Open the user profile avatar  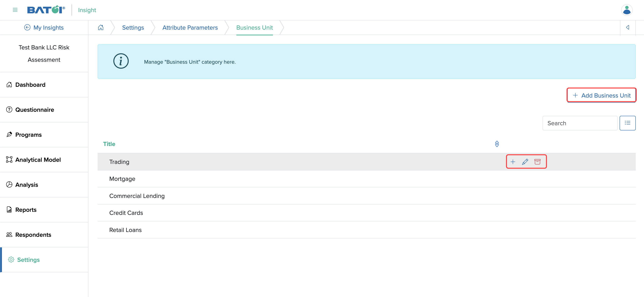point(627,10)
